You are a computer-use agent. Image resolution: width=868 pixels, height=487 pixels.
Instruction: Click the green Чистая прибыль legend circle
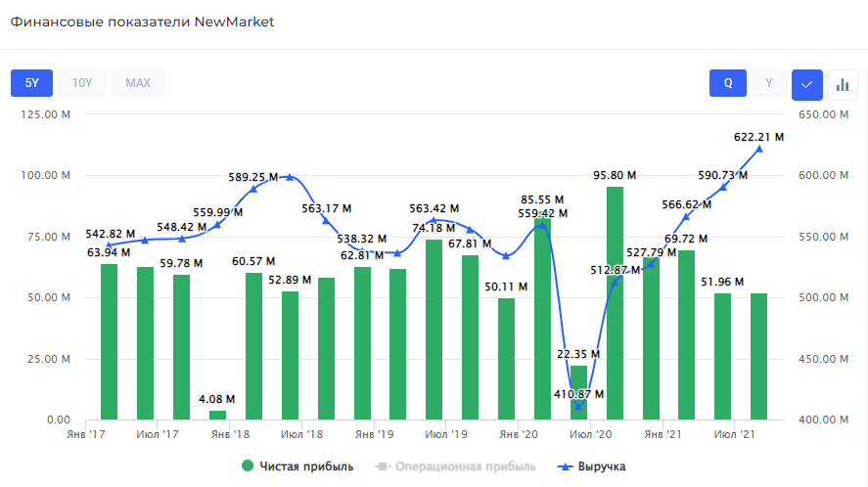[248, 466]
